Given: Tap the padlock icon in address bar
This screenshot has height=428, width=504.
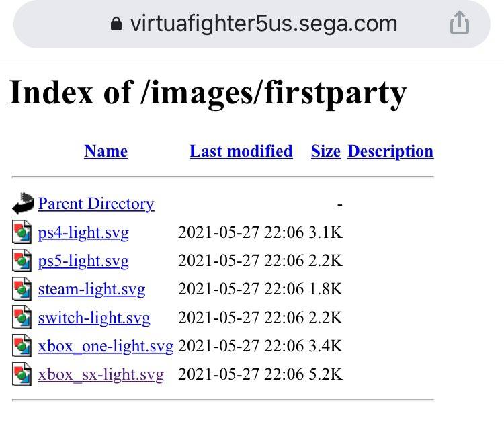Looking at the screenshot, I should [116, 25].
